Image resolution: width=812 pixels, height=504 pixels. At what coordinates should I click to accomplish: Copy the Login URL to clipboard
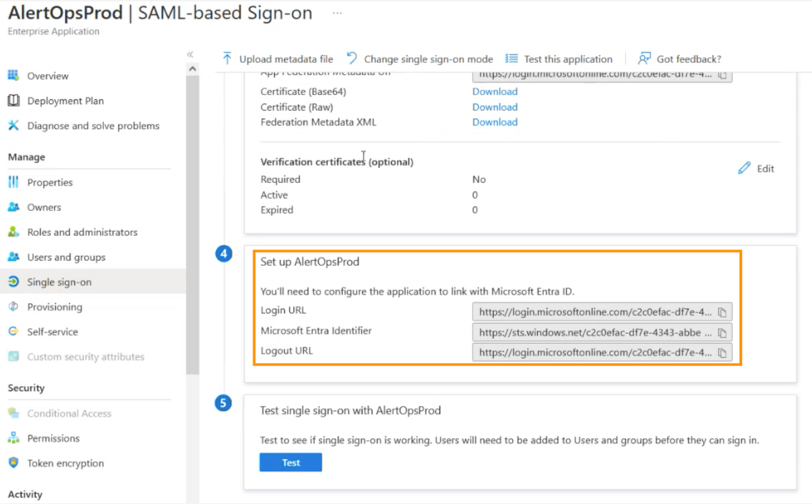pos(723,312)
